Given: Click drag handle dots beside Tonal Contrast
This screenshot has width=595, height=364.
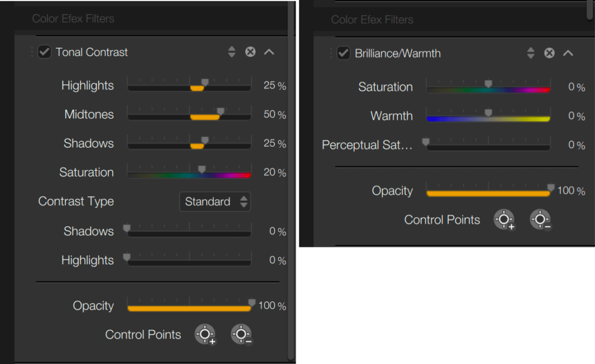Looking at the screenshot, I should pos(32,52).
